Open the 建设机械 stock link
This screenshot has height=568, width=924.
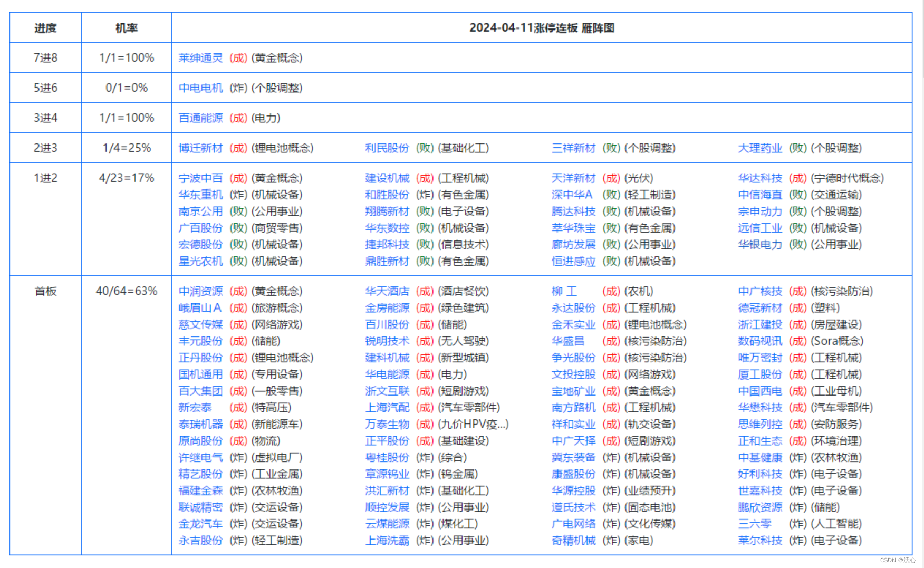click(x=387, y=178)
